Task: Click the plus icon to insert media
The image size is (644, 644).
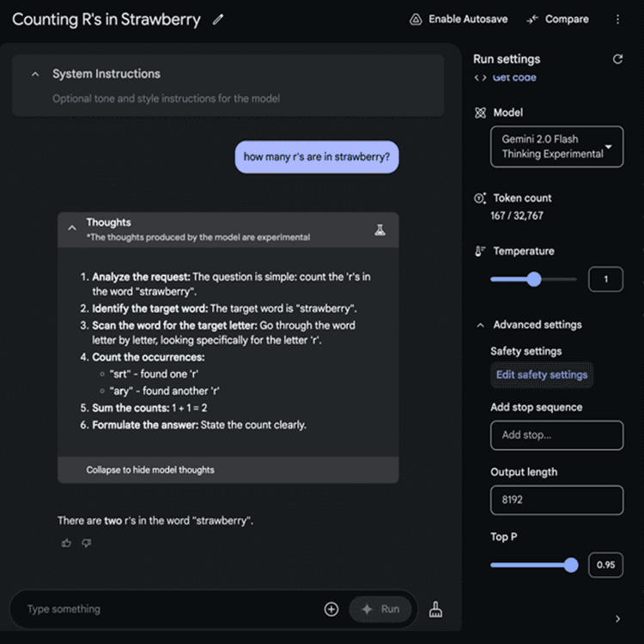Action: 331,609
